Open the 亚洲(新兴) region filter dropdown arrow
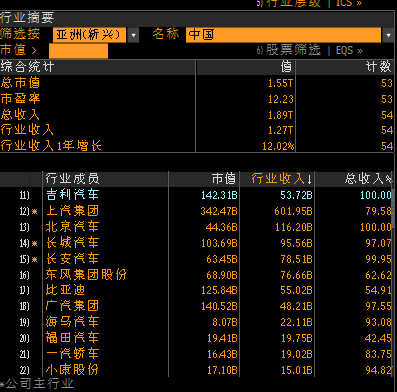The image size is (397, 392). click(133, 35)
